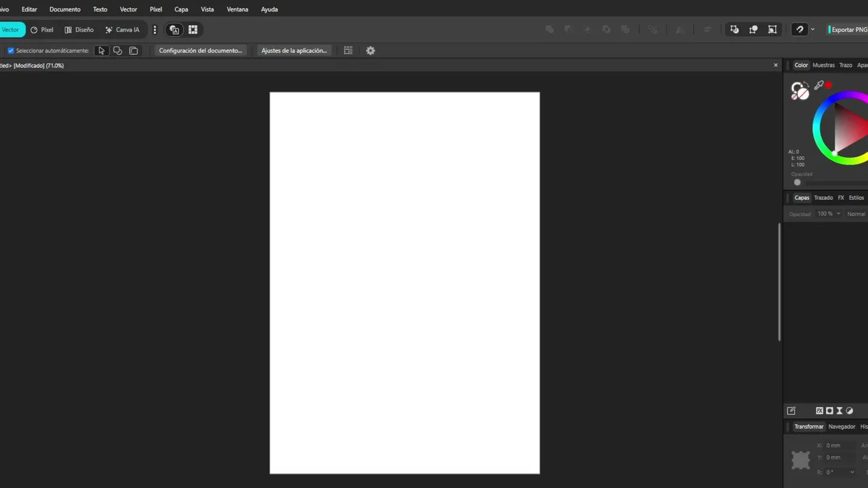Click the half-circle adjustment layer icon

pyautogui.click(x=850, y=411)
